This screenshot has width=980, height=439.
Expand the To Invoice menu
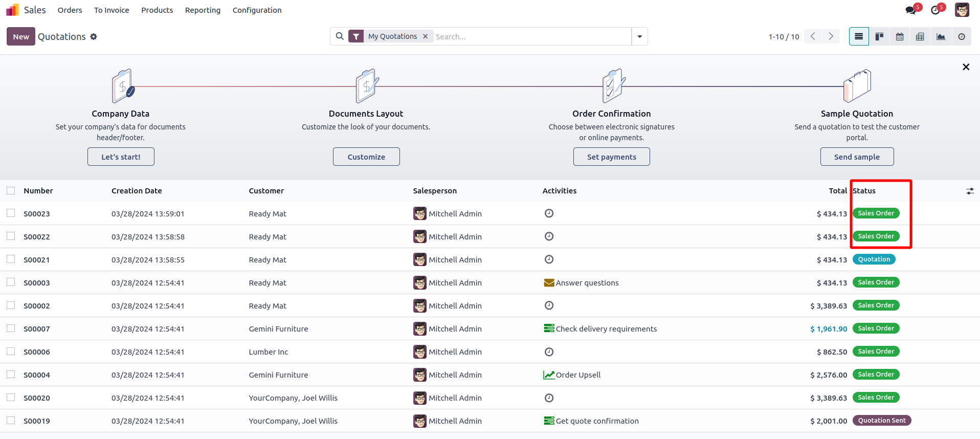coord(112,10)
